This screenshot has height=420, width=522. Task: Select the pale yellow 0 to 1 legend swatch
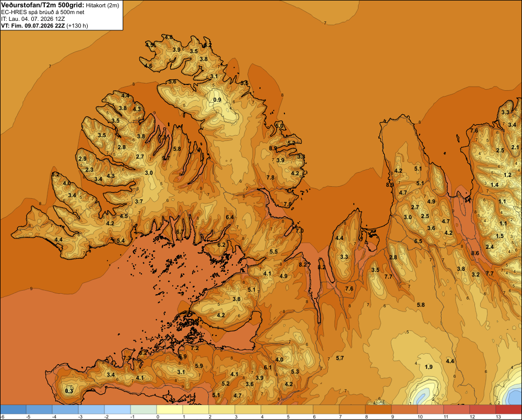pos(170,410)
